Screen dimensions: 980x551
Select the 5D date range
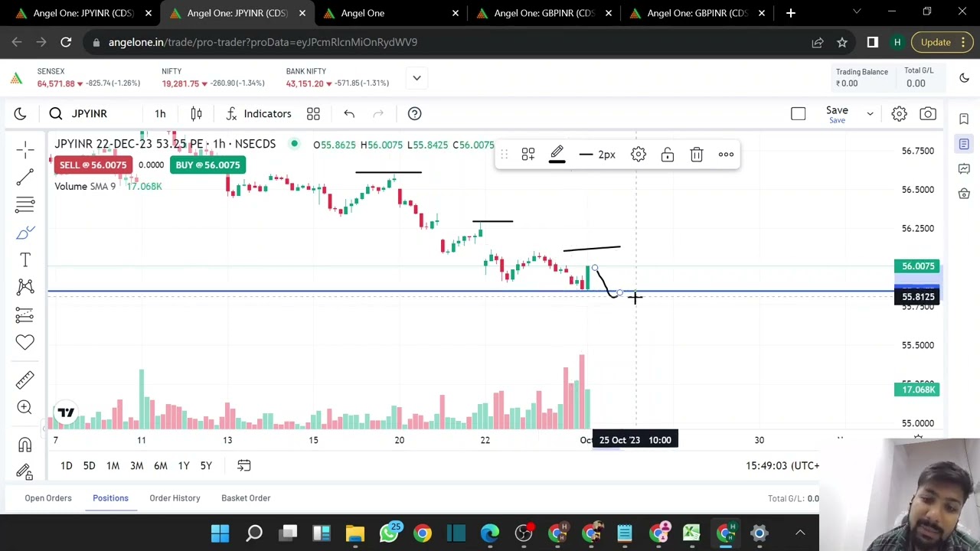point(89,465)
